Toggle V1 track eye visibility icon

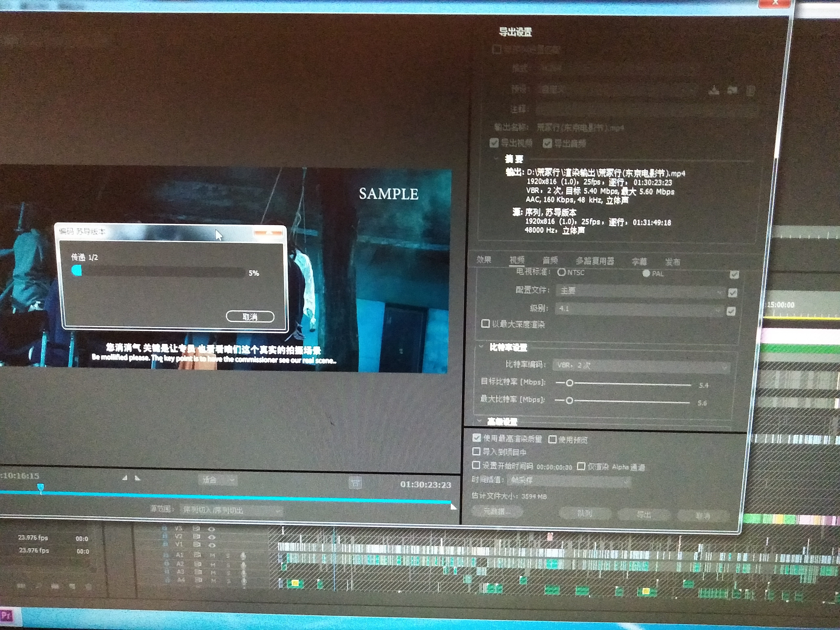(212, 545)
